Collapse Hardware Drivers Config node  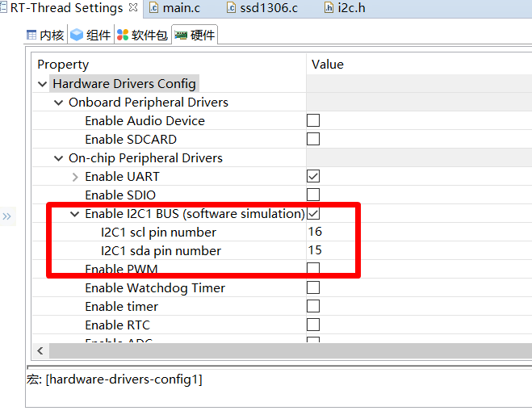pos(43,84)
